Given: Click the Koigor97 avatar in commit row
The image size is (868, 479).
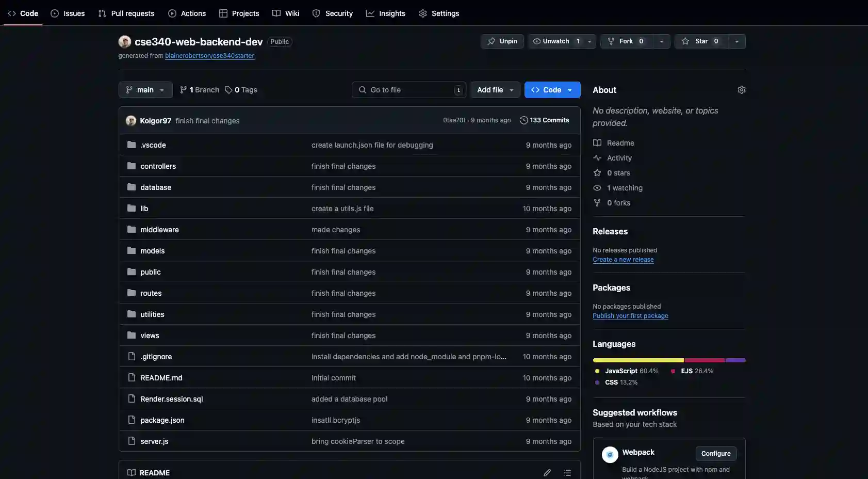Looking at the screenshot, I should click(131, 121).
